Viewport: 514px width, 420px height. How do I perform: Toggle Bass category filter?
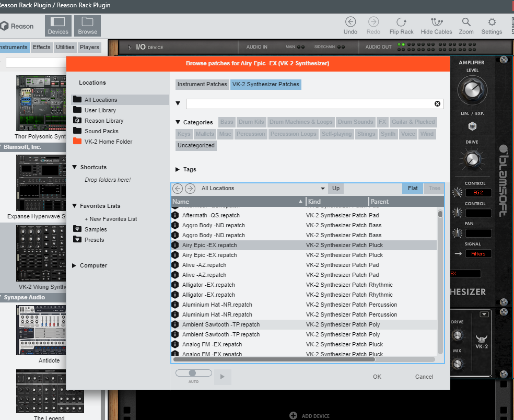click(x=227, y=122)
